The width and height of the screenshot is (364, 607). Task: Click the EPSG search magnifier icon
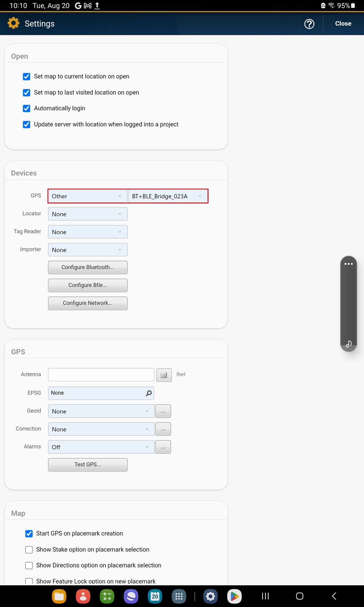tap(149, 393)
